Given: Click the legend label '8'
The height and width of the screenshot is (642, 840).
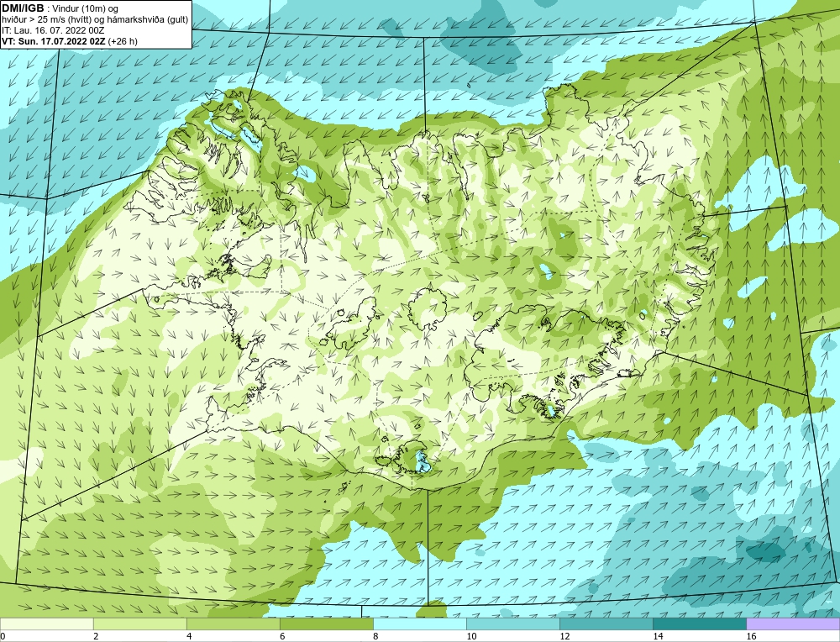Looking at the screenshot, I should [x=376, y=636].
